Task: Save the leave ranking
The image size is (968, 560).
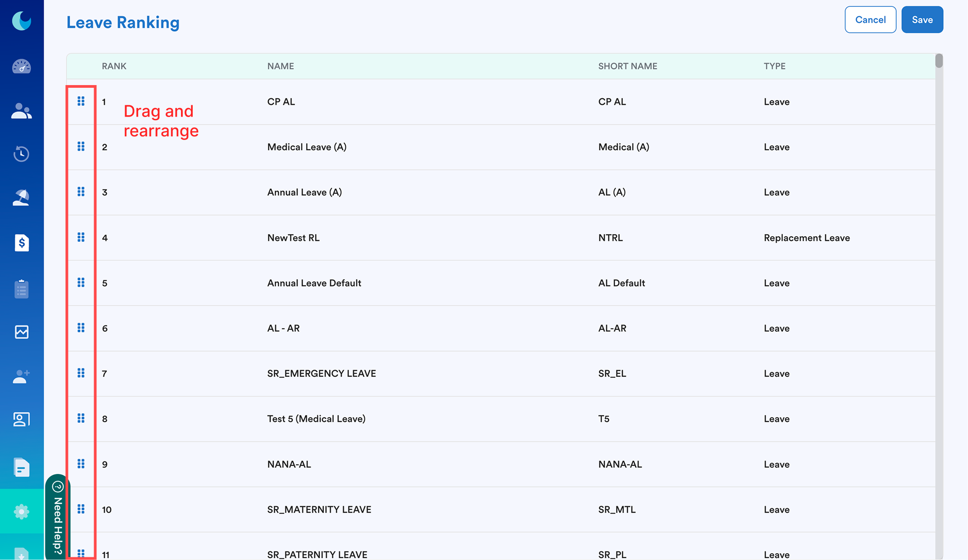Action: pyautogui.click(x=922, y=20)
